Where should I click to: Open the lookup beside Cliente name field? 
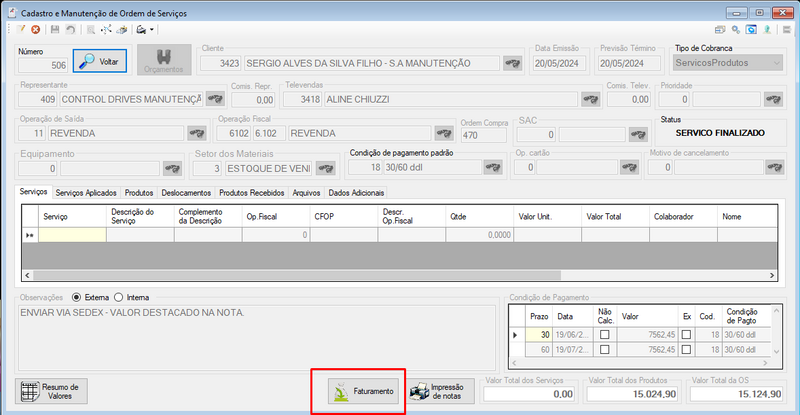click(x=513, y=63)
